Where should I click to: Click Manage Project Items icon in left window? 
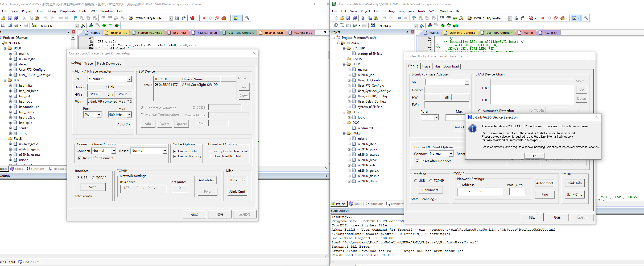click(91, 26)
